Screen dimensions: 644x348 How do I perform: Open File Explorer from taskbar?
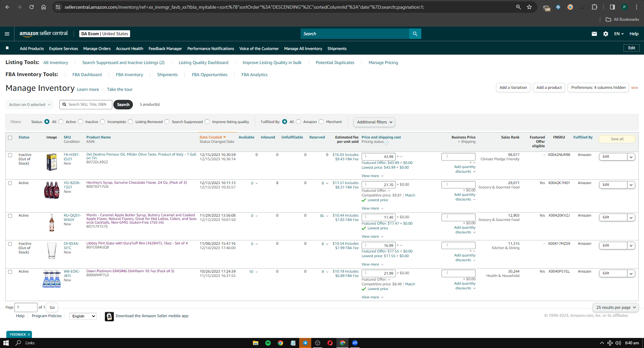coord(256,343)
